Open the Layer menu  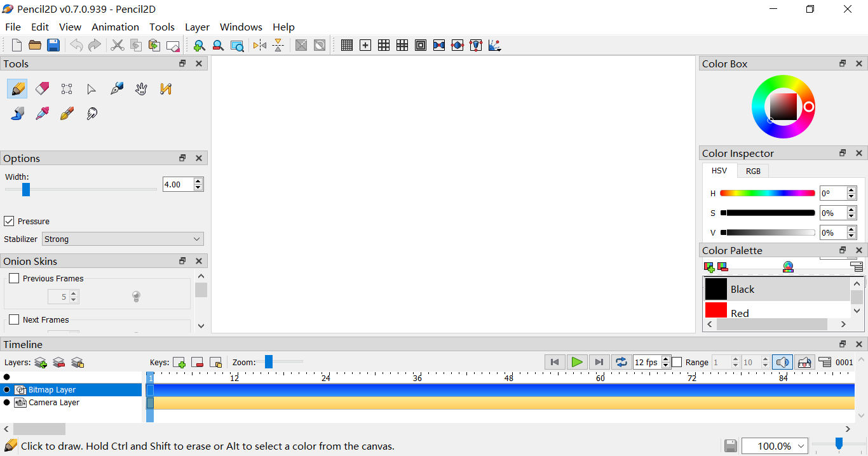[197, 27]
